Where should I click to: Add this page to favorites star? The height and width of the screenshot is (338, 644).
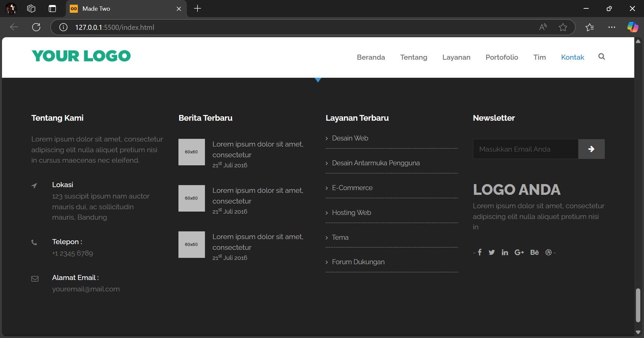click(563, 27)
